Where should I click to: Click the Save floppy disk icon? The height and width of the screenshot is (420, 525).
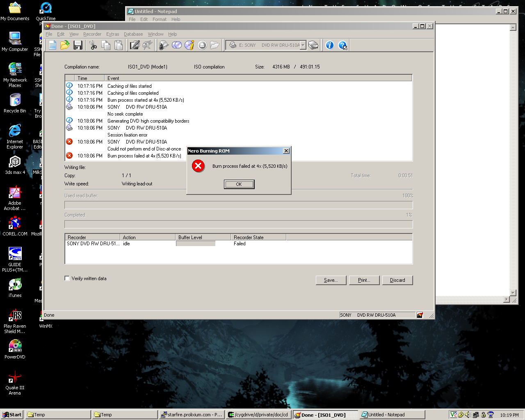tap(78, 45)
